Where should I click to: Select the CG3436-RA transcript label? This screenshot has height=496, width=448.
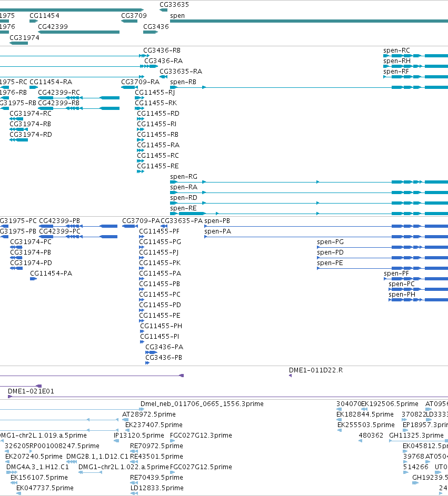pyautogui.click(x=163, y=61)
